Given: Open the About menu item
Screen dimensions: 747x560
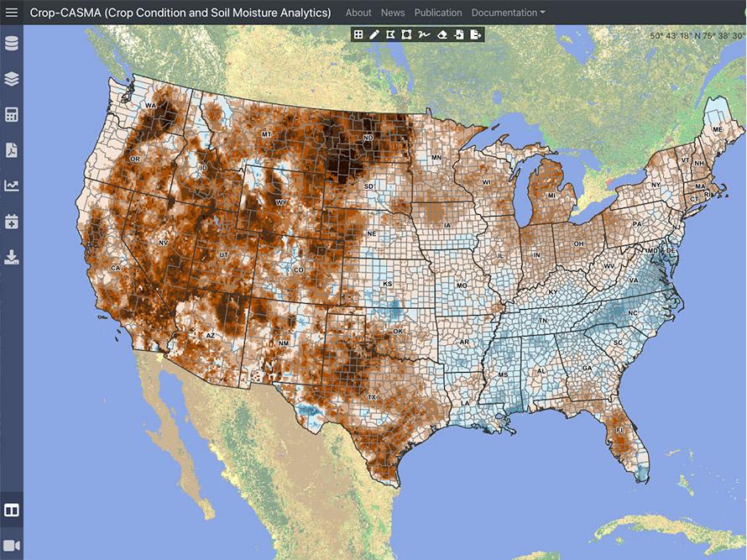Looking at the screenshot, I should (x=358, y=13).
